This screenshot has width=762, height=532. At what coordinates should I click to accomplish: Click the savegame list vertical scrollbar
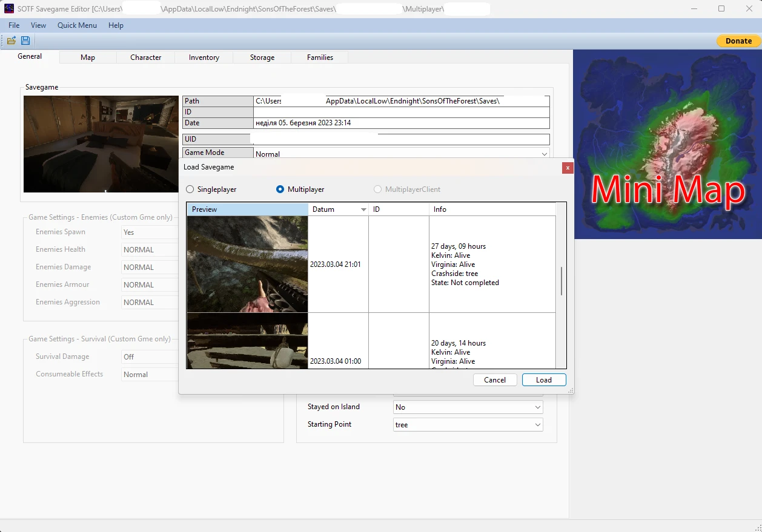click(562, 281)
